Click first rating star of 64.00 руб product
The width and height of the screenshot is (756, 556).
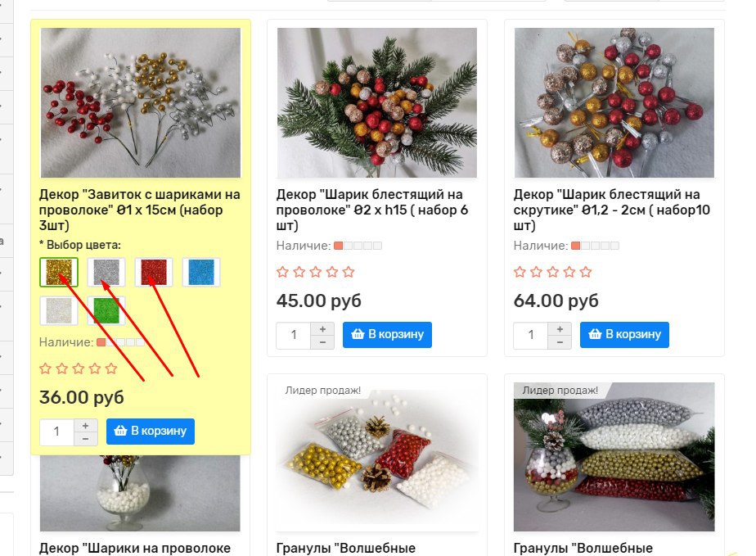520,272
